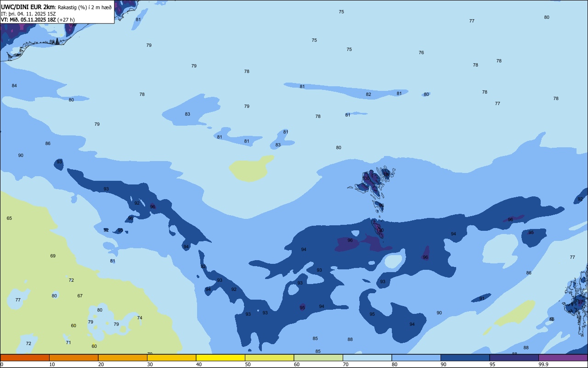Click the 80–90% medium blue legend swatch
The width and height of the screenshot is (588, 368).
point(416,357)
